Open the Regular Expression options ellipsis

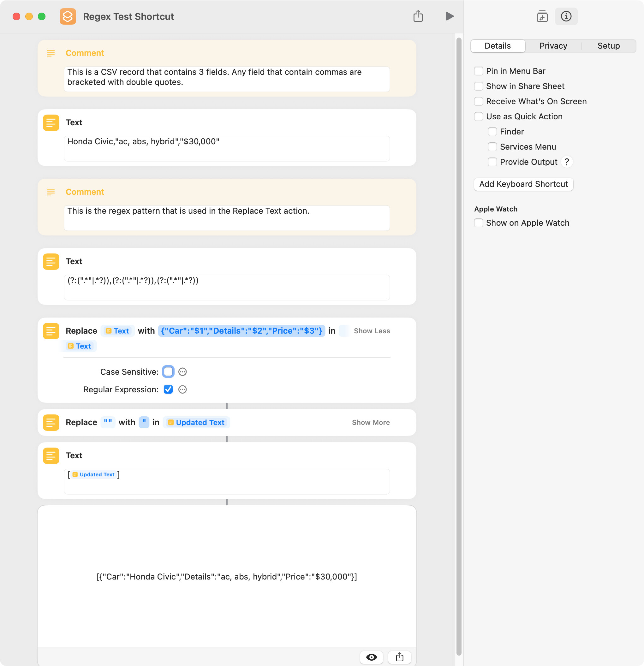click(182, 389)
